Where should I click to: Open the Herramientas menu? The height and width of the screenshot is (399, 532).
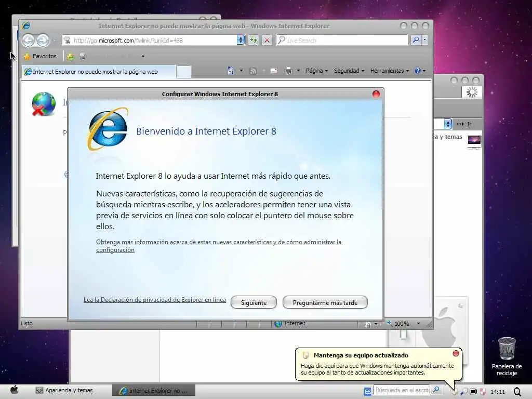coord(389,71)
